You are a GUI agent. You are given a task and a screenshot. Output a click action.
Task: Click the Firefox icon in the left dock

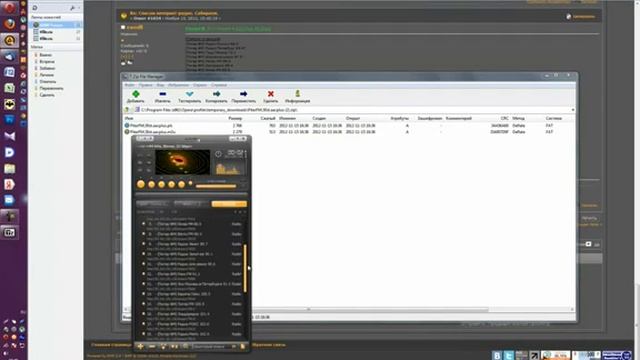coord(9,24)
